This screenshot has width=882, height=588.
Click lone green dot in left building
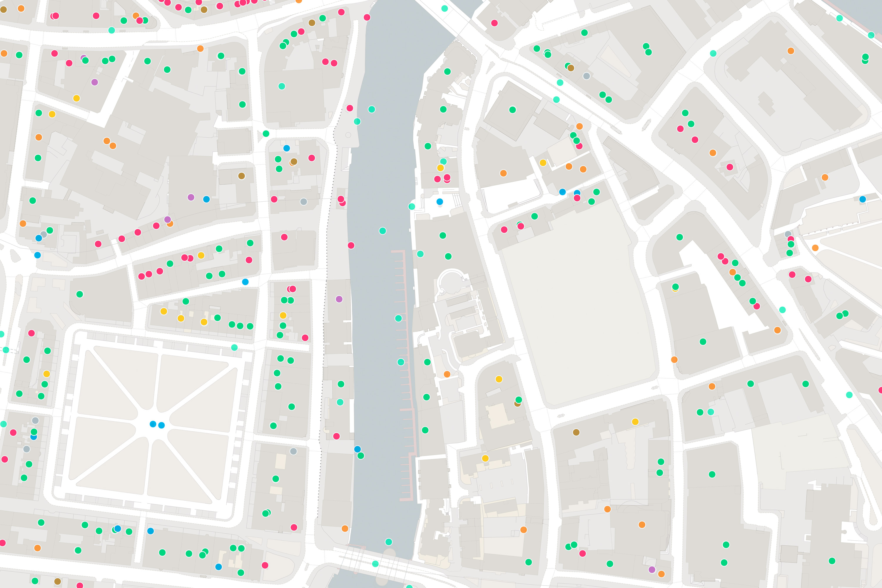pyautogui.click(x=79, y=294)
